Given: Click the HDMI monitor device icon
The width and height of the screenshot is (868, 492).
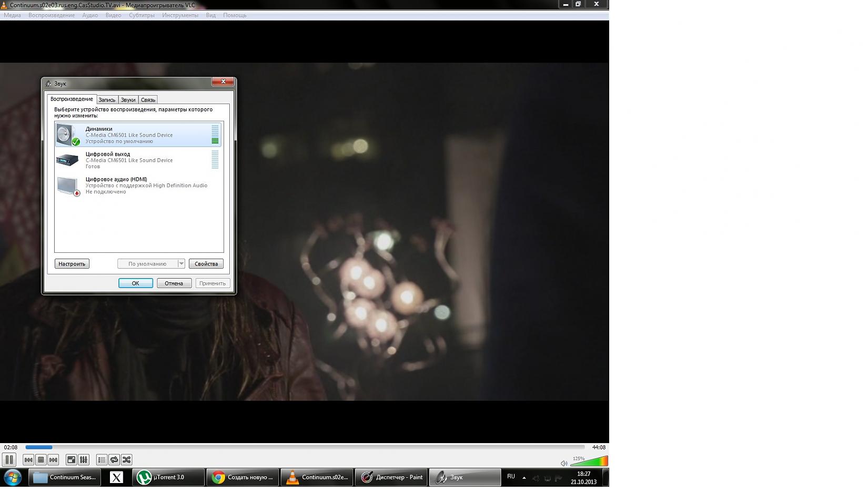Looking at the screenshot, I should pos(68,186).
